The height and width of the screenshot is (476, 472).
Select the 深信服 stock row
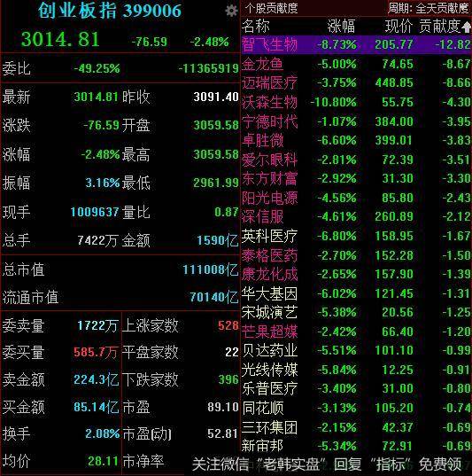click(x=356, y=217)
